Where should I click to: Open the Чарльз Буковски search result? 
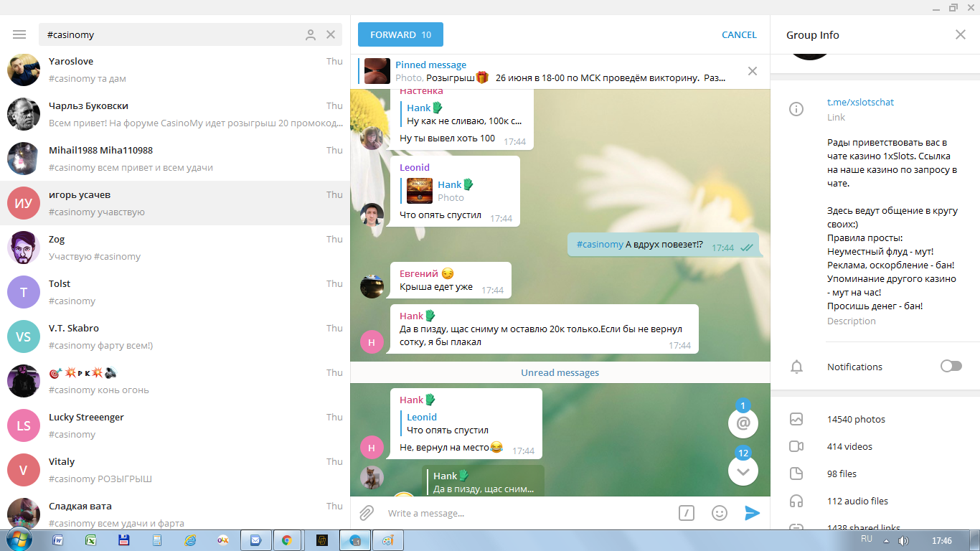pos(175,114)
